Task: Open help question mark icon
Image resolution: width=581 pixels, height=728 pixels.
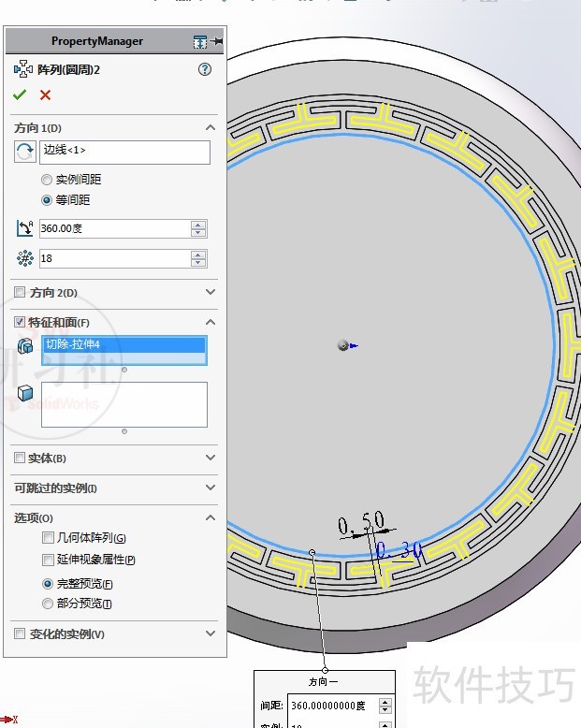Action: click(205, 69)
